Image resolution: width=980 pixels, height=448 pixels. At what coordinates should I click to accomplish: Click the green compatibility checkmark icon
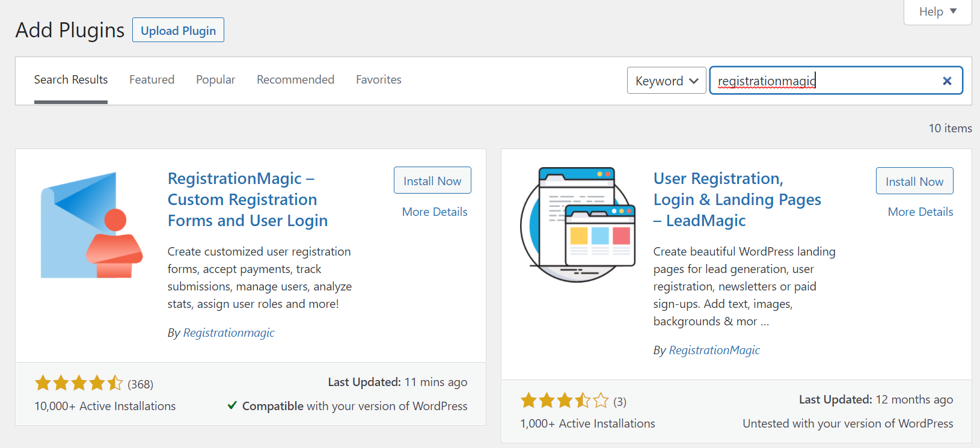point(232,405)
